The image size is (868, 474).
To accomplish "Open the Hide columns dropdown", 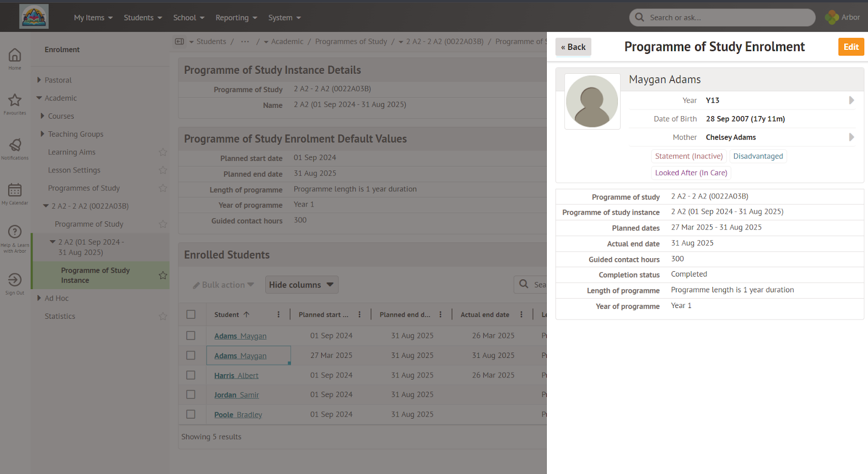I will [301, 285].
